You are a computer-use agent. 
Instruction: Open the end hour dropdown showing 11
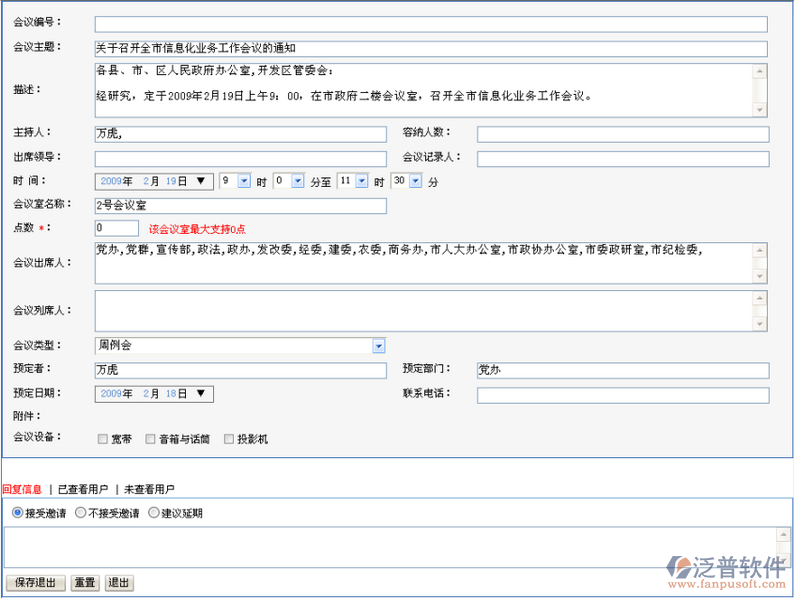click(362, 181)
